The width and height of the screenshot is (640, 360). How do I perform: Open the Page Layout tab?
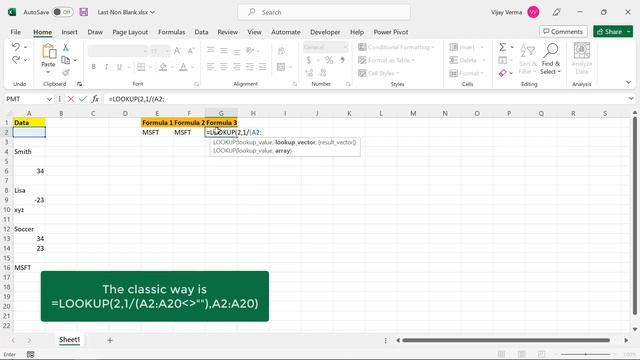[x=130, y=32]
